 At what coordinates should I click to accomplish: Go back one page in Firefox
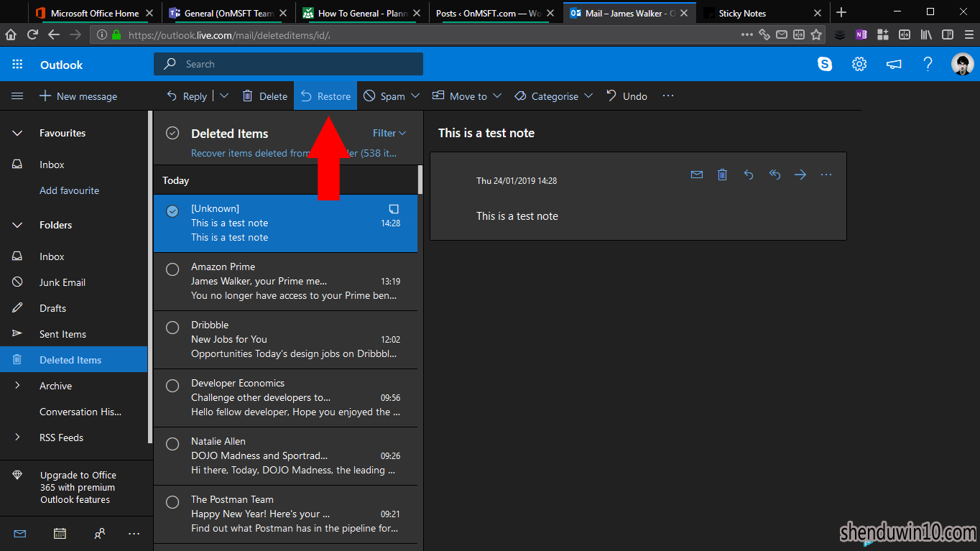(x=54, y=34)
